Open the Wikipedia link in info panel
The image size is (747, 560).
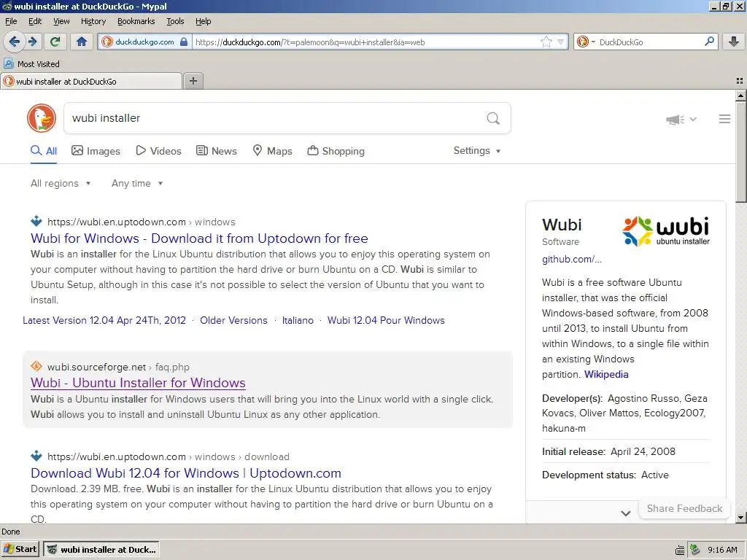pyautogui.click(x=606, y=374)
